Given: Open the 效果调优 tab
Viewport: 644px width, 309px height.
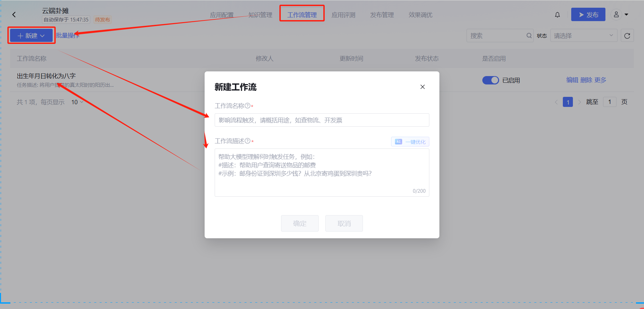Looking at the screenshot, I should (421, 15).
